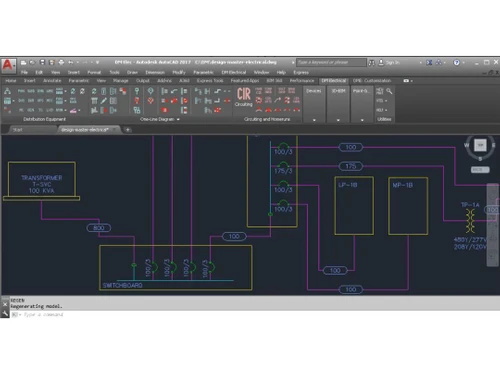Image resolution: width=500 pixels, height=375 pixels.
Task: Switch to the Output ribbon tab
Action: (143, 81)
